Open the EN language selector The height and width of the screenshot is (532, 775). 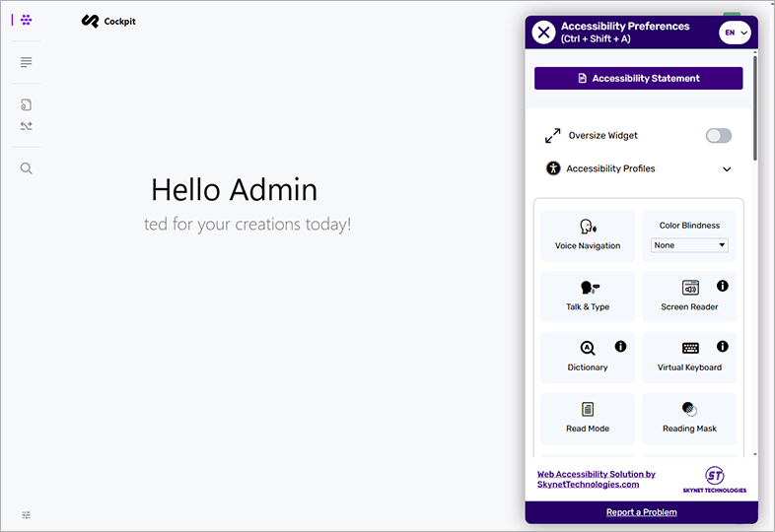735,33
